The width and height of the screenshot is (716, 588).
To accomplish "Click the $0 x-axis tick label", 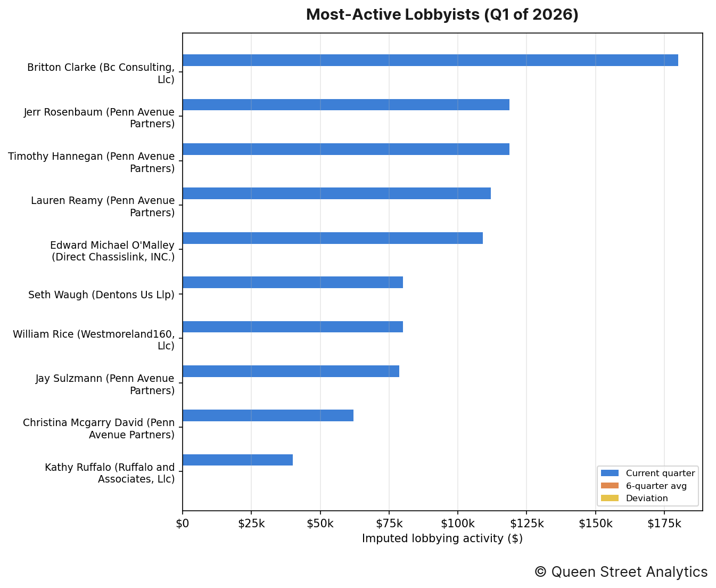I will [x=183, y=524].
